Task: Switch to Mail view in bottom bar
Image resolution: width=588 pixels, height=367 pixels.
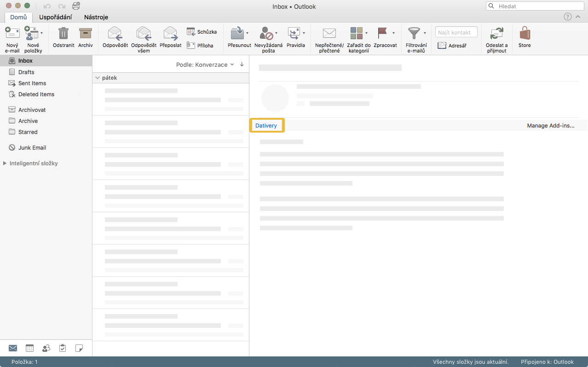Action: 13,348
